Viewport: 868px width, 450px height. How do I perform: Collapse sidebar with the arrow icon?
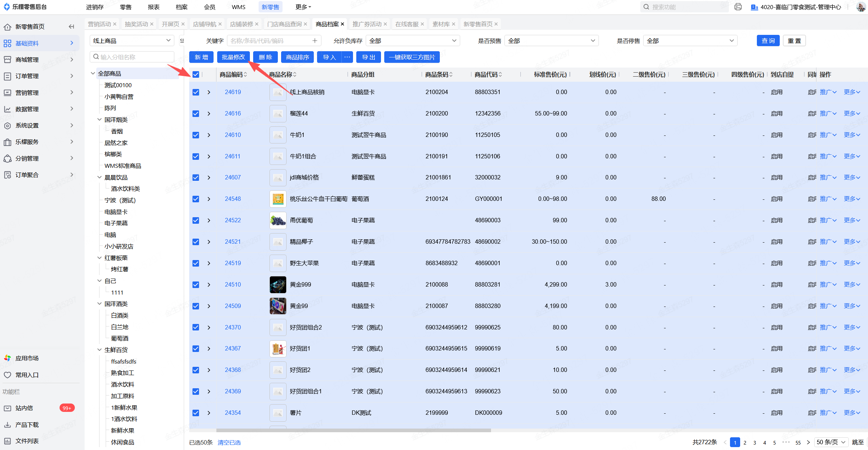click(72, 27)
